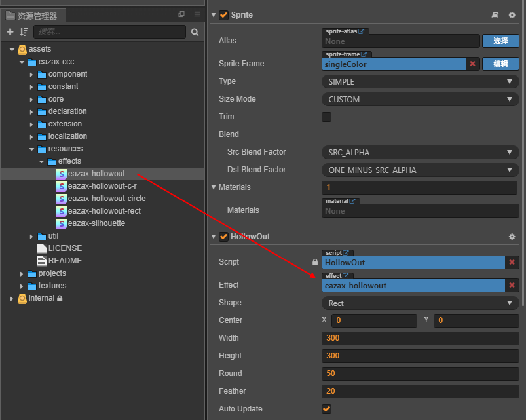
Task: Open HollowOut component gear settings
Action: click(512, 237)
